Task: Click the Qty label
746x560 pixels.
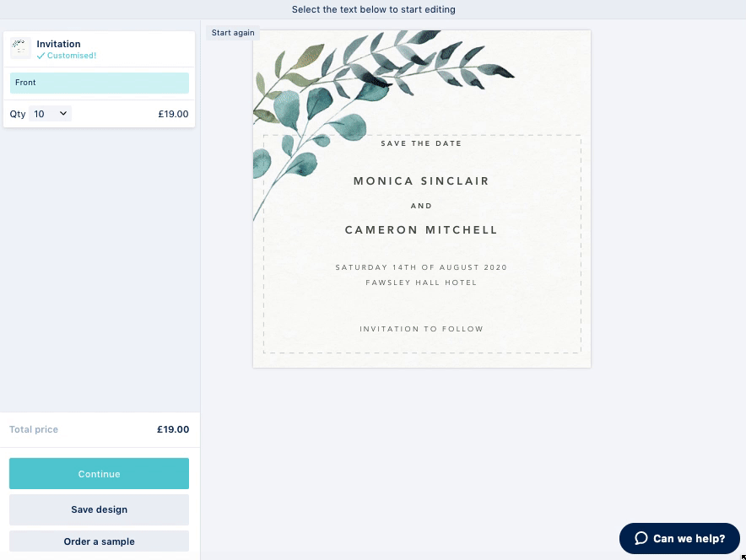Action: coord(18,114)
